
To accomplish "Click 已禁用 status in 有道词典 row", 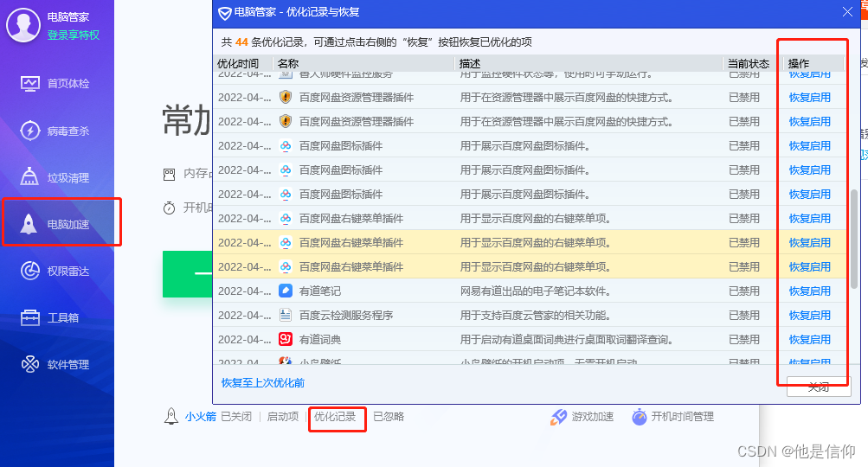I will [x=744, y=339].
